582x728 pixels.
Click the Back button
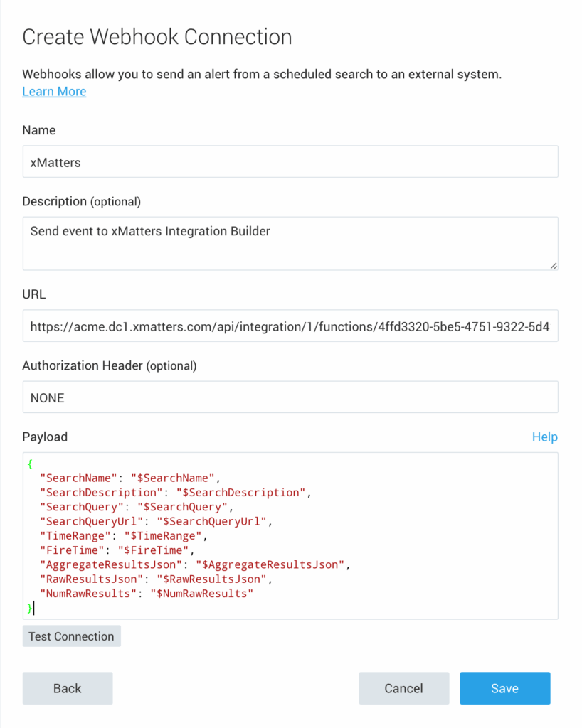point(67,688)
